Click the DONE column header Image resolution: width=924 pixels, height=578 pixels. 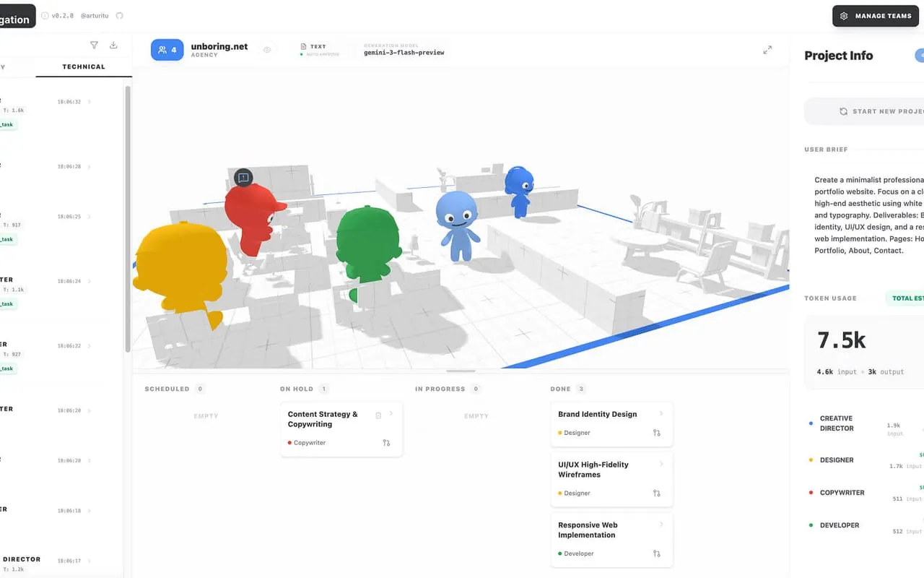560,389
